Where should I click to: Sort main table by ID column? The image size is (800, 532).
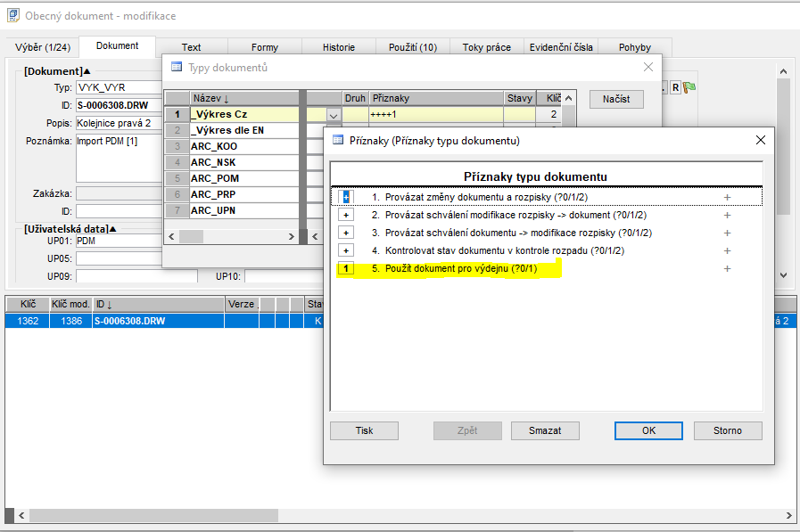point(158,304)
